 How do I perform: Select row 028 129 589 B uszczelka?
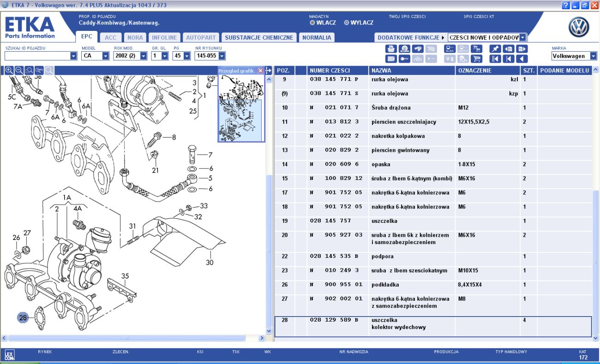pyautogui.click(x=433, y=327)
